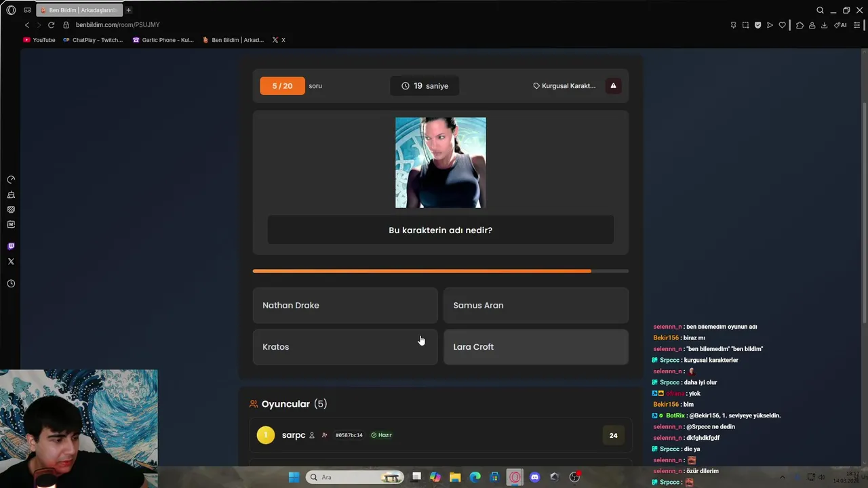This screenshot has width=868, height=488.
Task: Go forward with the forward arrow
Action: coord(39,25)
